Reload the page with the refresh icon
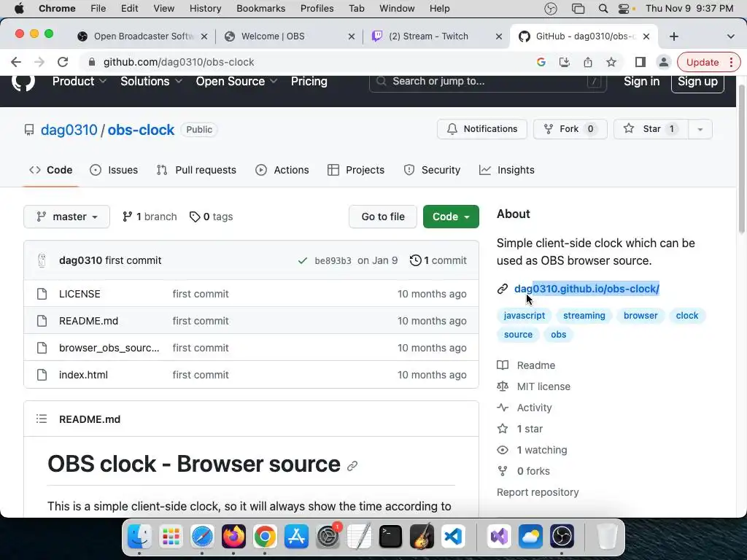The width and height of the screenshot is (747, 560). click(x=63, y=62)
